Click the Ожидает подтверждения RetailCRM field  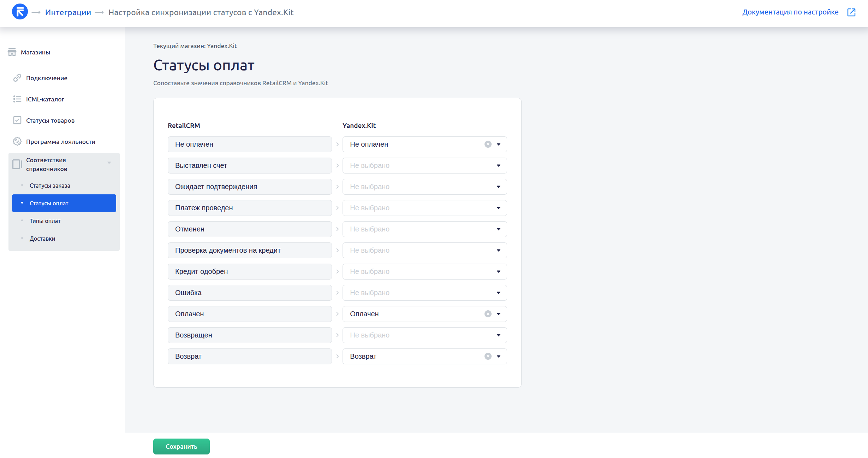[250, 187]
